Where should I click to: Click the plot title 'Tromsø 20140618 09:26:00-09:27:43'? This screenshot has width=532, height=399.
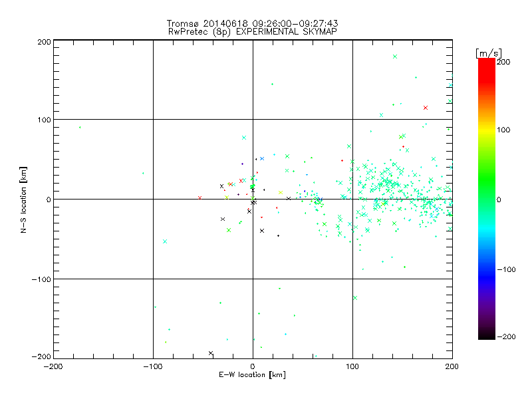pyautogui.click(x=252, y=23)
